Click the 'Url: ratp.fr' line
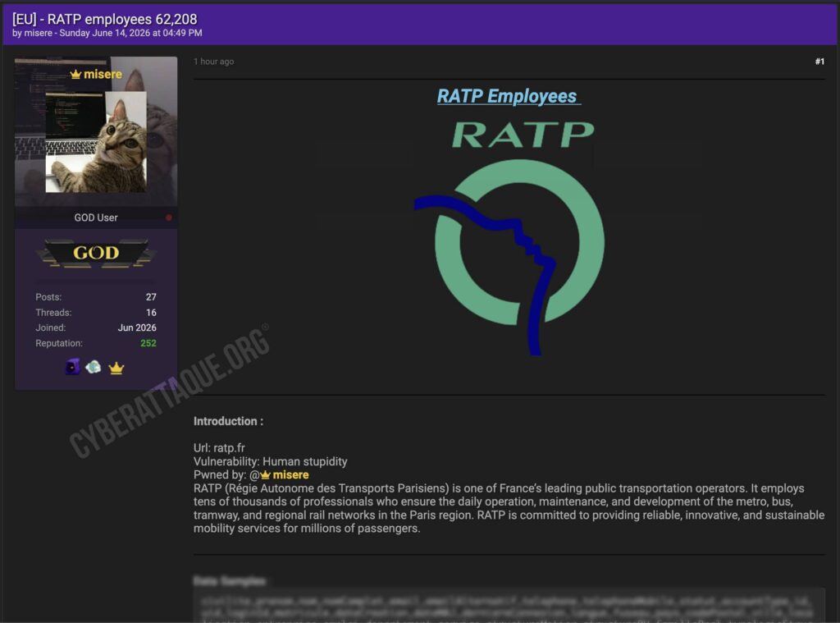This screenshot has height=623, width=840. (219, 447)
